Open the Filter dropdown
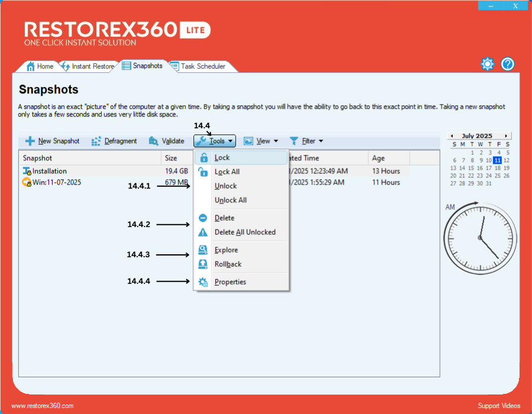The width and height of the screenshot is (532, 414). [306, 141]
